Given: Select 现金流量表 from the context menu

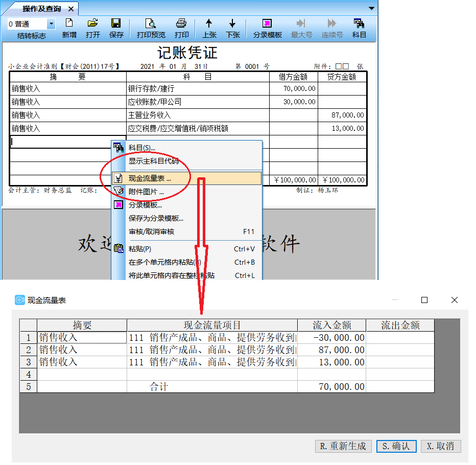Looking at the screenshot, I should tap(150, 179).
